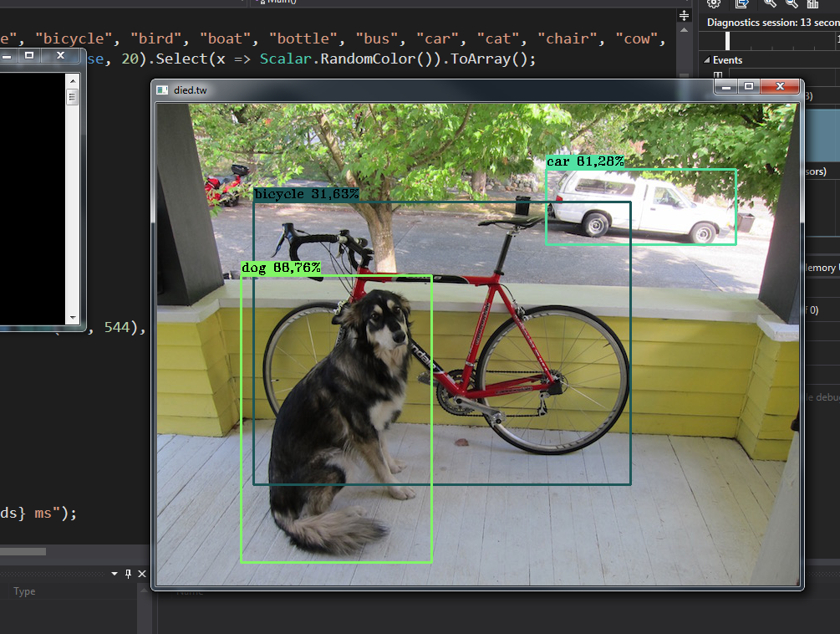Click 'ToArray' in the code line
This screenshot has height=634, width=840.
[x=481, y=59]
